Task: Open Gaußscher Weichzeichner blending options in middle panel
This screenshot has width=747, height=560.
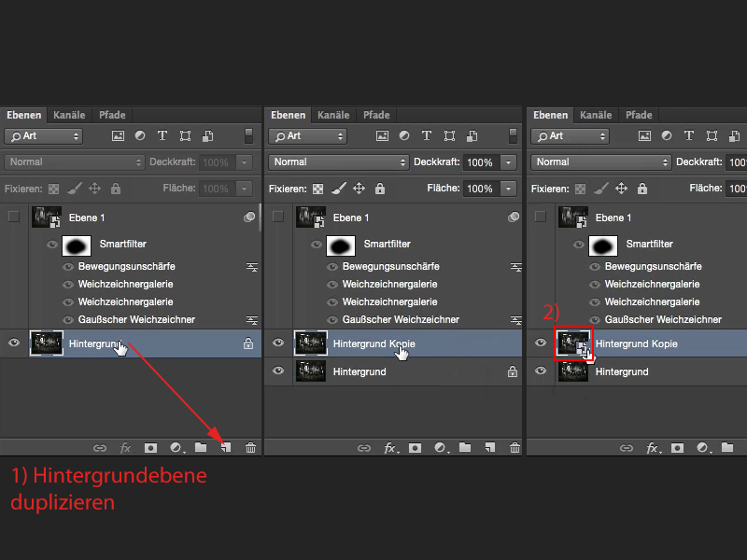Action: (516, 320)
